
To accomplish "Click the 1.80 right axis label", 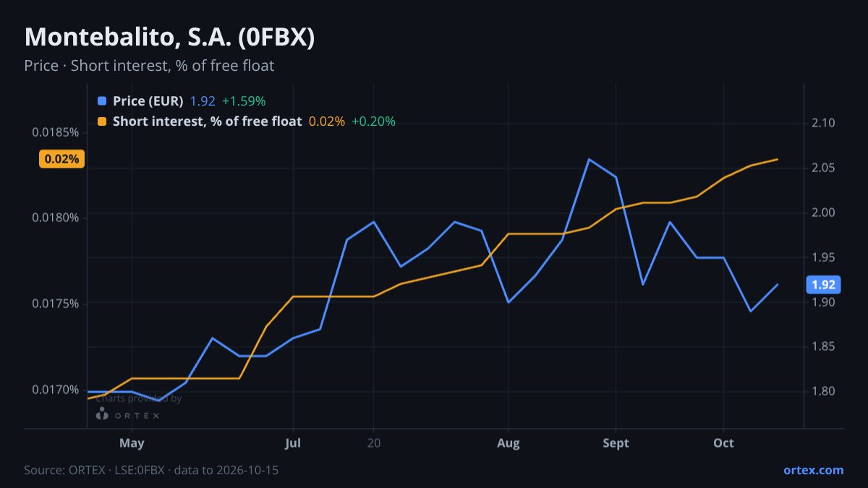I will pos(823,392).
